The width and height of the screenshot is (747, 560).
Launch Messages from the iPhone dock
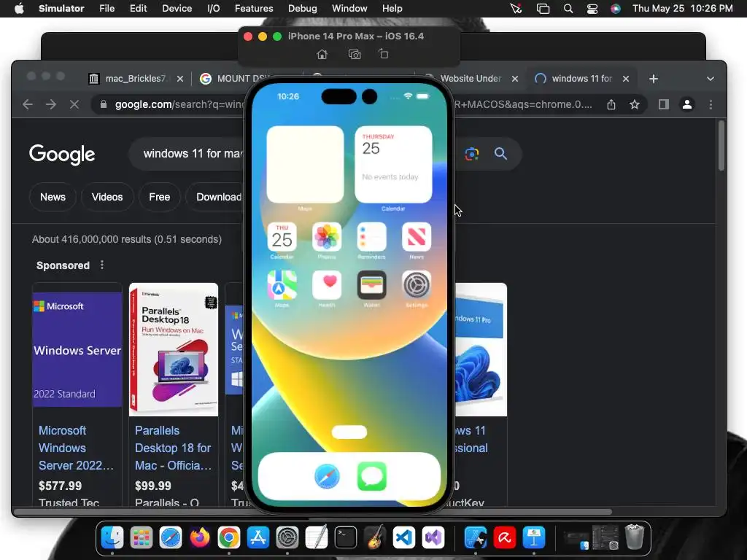click(371, 476)
